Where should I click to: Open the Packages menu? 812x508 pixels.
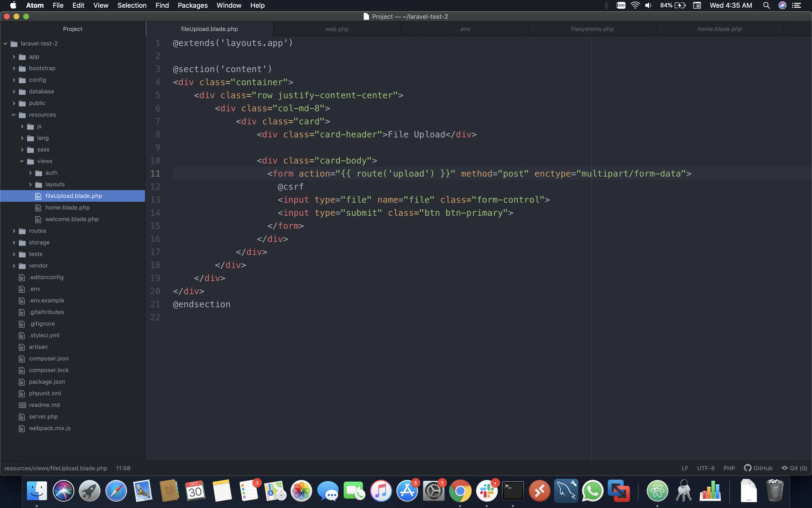pos(193,5)
